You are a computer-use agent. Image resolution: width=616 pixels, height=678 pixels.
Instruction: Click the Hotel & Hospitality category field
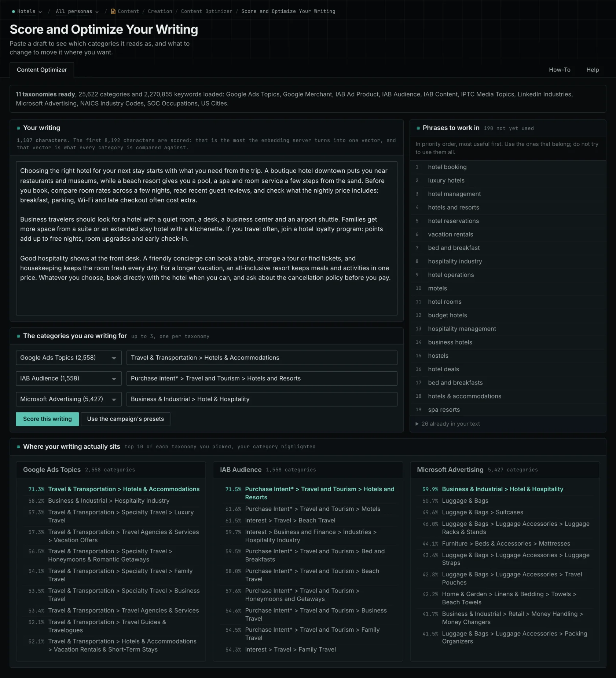[262, 399]
